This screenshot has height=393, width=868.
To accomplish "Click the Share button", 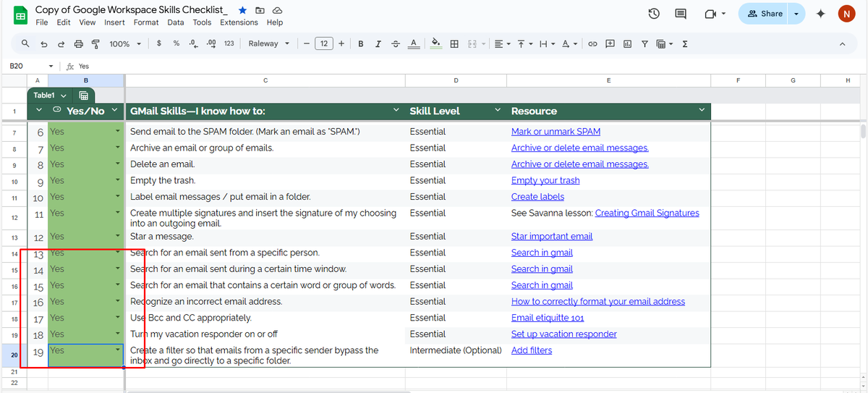I will point(765,14).
